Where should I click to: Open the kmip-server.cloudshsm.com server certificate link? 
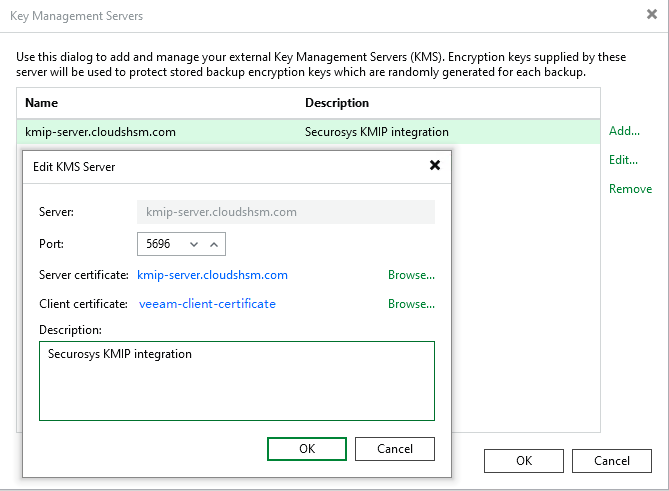coord(212,275)
